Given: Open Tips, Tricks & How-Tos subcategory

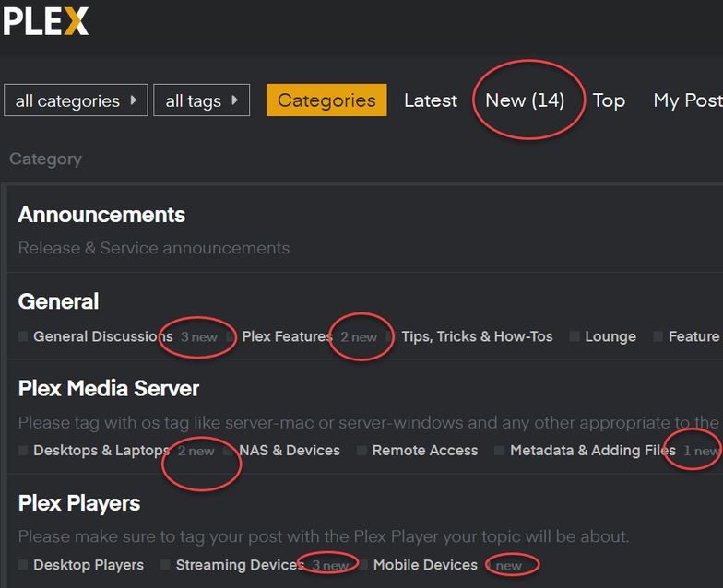Looking at the screenshot, I should [477, 336].
